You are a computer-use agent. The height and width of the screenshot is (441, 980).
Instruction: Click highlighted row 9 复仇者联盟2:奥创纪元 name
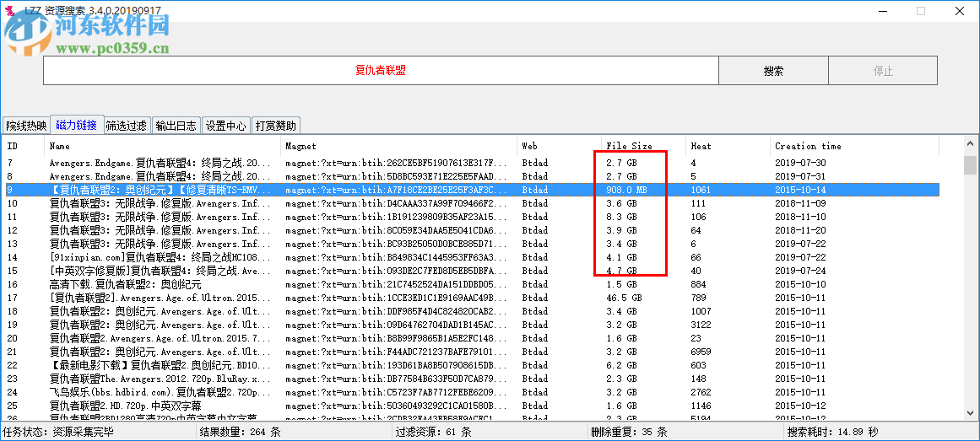pos(160,189)
